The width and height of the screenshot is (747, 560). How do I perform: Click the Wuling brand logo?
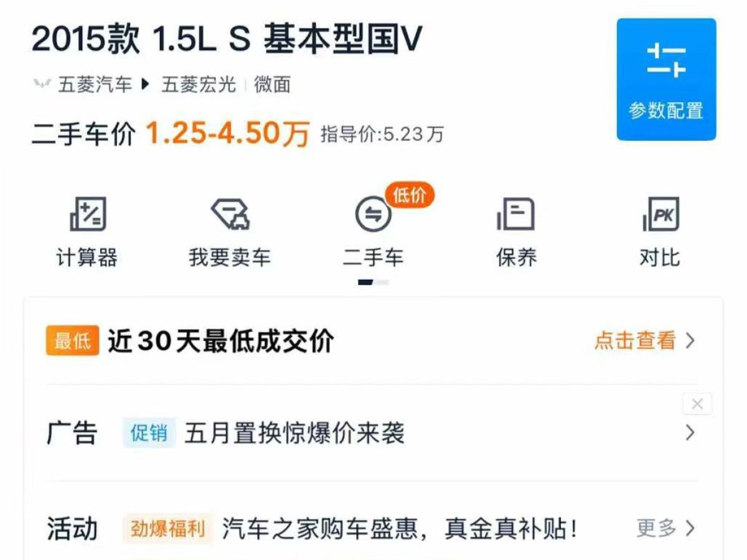(x=42, y=85)
